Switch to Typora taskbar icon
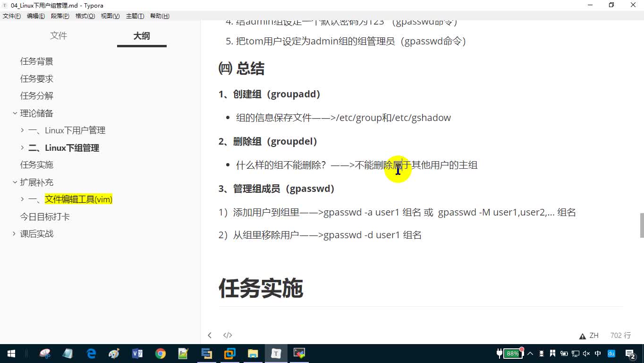This screenshot has height=363, width=644. pos(276,354)
